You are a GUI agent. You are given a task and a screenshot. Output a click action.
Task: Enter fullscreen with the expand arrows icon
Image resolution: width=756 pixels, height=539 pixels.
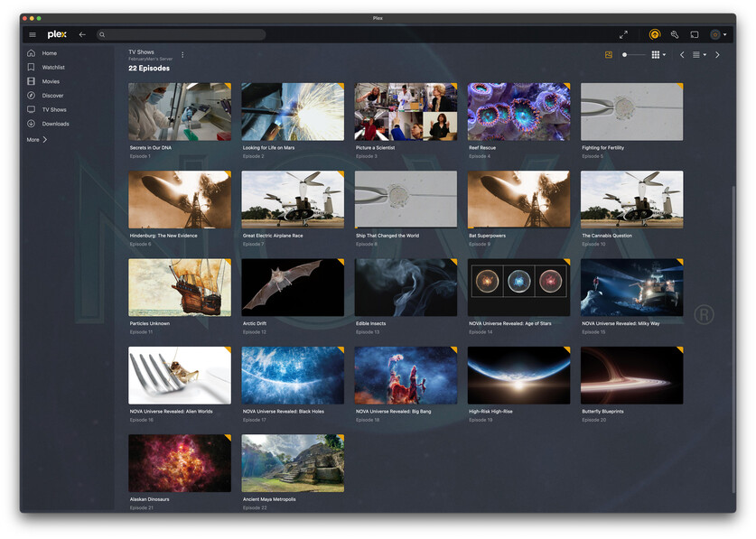623,34
